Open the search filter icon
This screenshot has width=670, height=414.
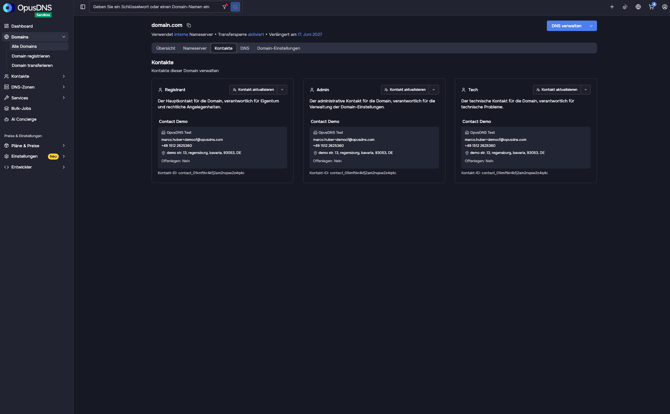coord(224,7)
